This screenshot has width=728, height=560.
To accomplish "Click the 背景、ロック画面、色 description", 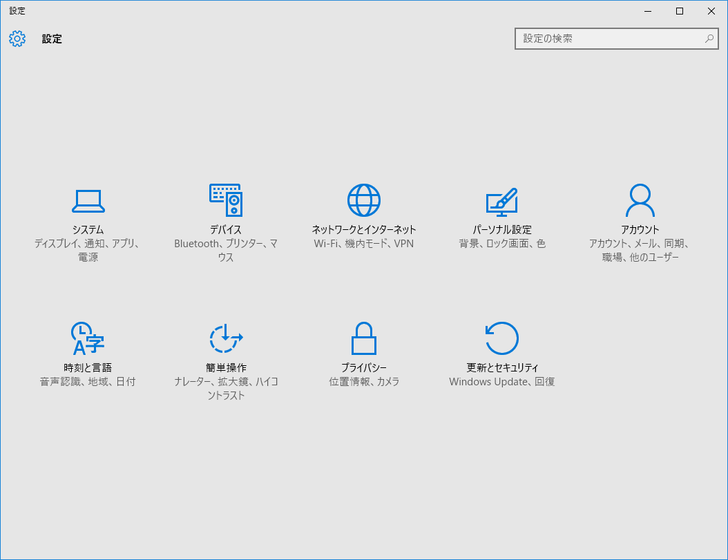I will (502, 243).
